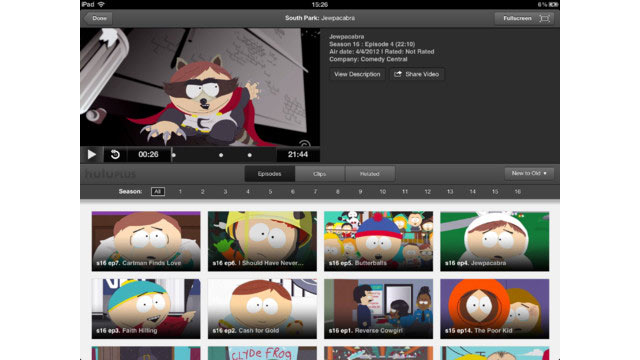Click Share Video button
640x360 pixels.
417,74
